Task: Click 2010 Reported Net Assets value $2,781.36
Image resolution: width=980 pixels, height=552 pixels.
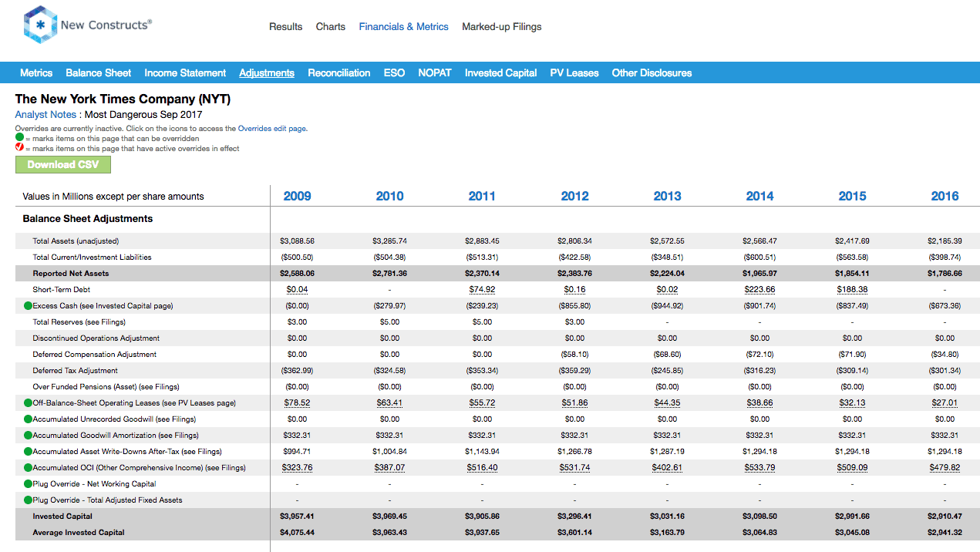Action: (390, 274)
